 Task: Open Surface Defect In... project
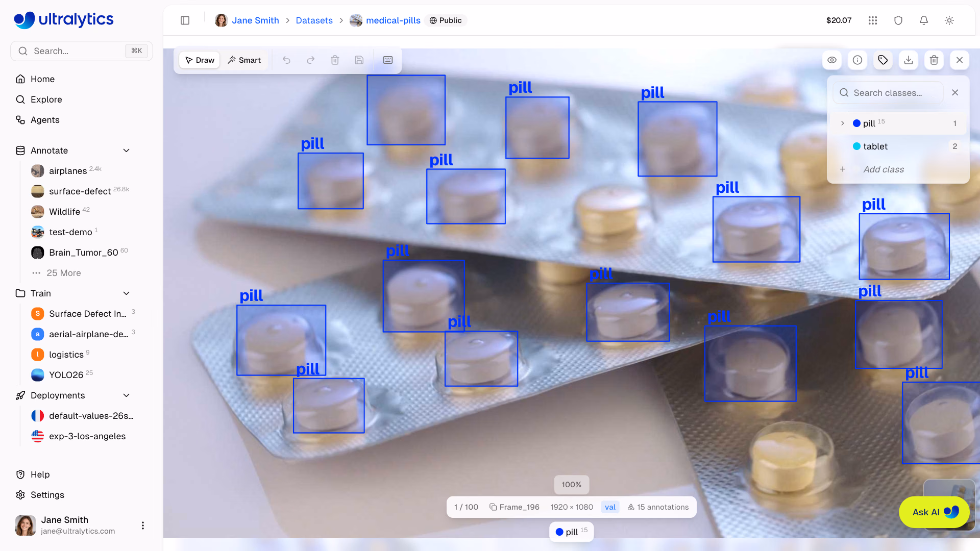87,314
